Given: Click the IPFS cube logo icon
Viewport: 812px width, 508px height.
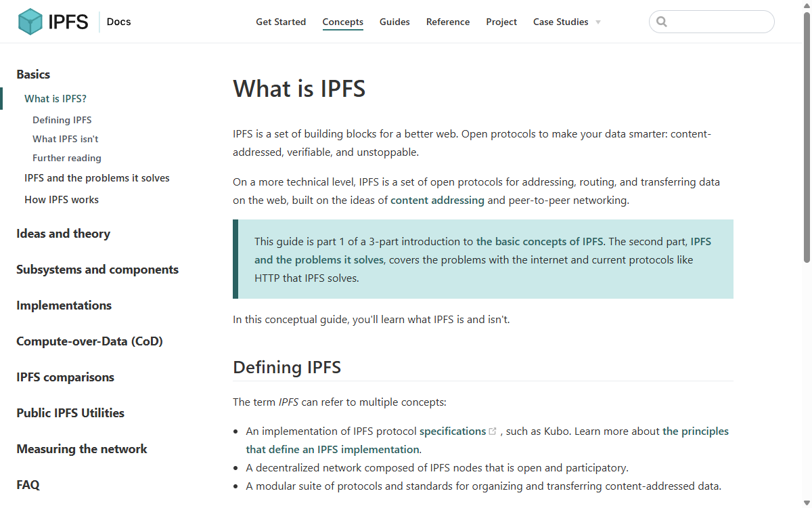Looking at the screenshot, I should 30,22.
